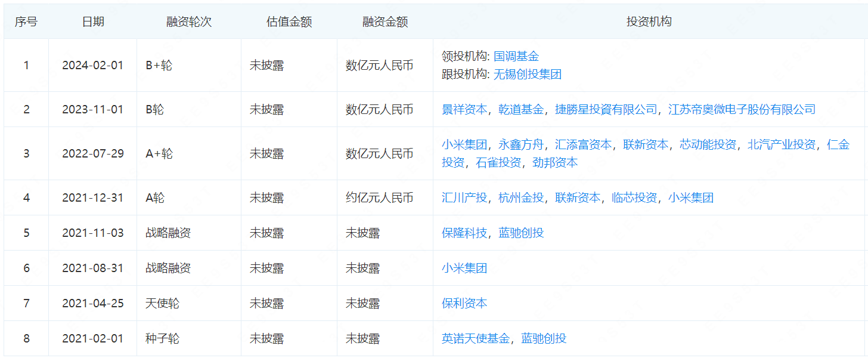Click the 序号 column header

point(26,21)
